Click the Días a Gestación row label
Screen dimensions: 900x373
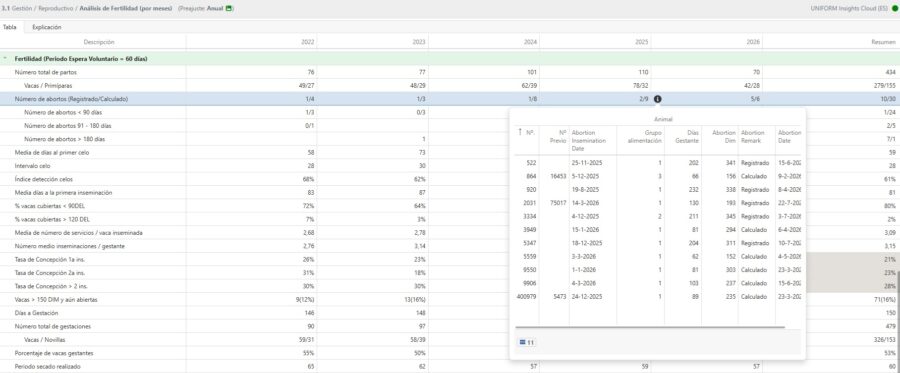pos(36,313)
